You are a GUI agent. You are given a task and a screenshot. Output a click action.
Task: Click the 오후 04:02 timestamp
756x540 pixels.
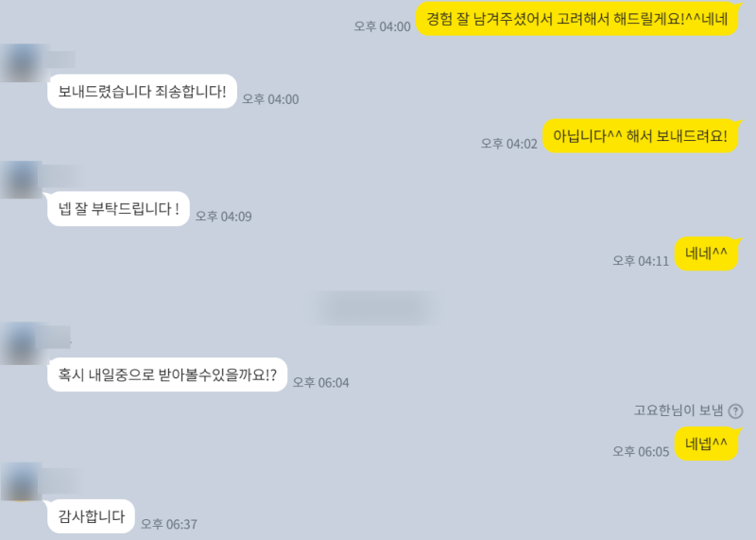(508, 144)
